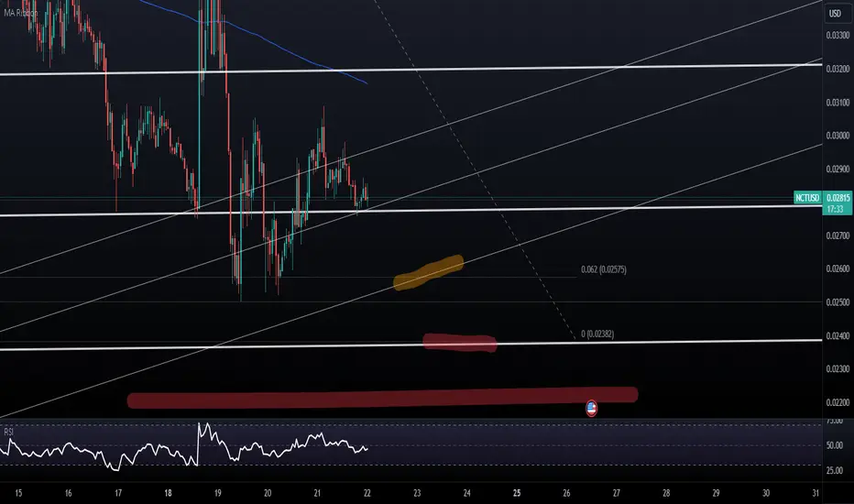854x504 pixels.
Task: Click the 0.03300 price scale label
Action: point(838,36)
